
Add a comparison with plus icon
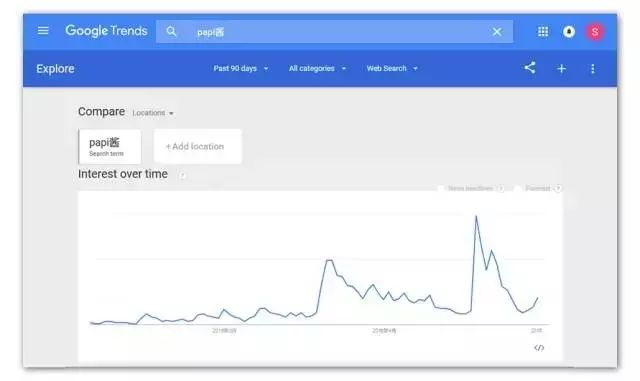562,69
